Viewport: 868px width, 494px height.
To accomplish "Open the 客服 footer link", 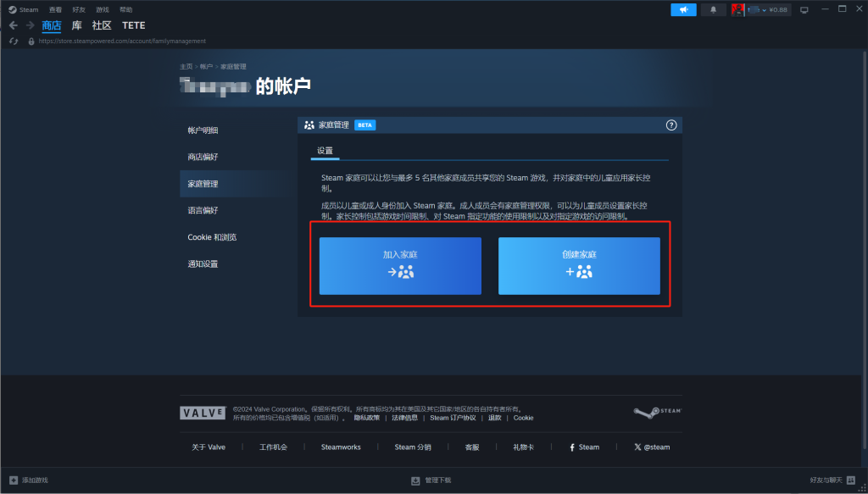I will tap(471, 447).
